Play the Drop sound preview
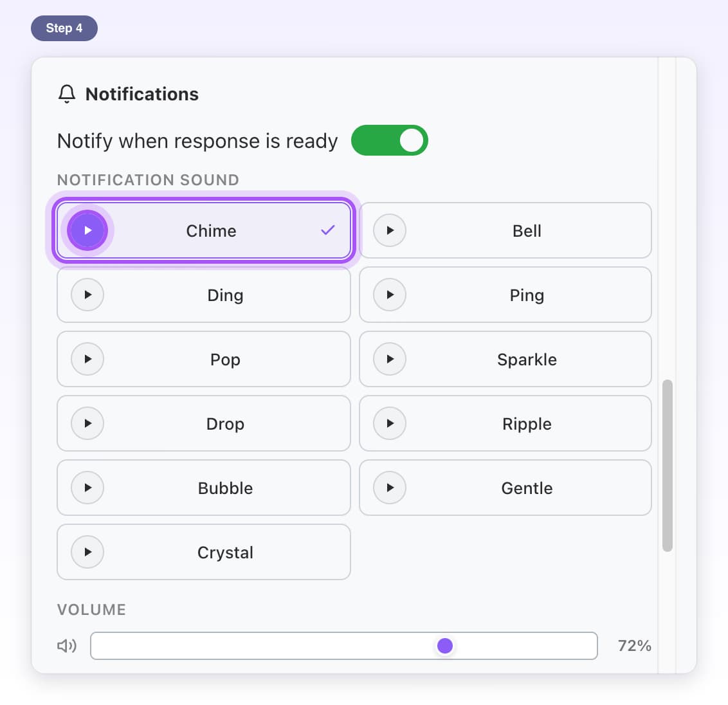This screenshot has width=728, height=705. (87, 423)
